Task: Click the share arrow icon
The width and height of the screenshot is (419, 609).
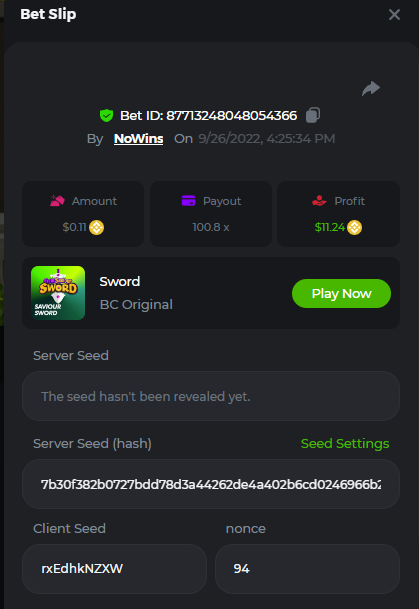Action: coord(370,89)
